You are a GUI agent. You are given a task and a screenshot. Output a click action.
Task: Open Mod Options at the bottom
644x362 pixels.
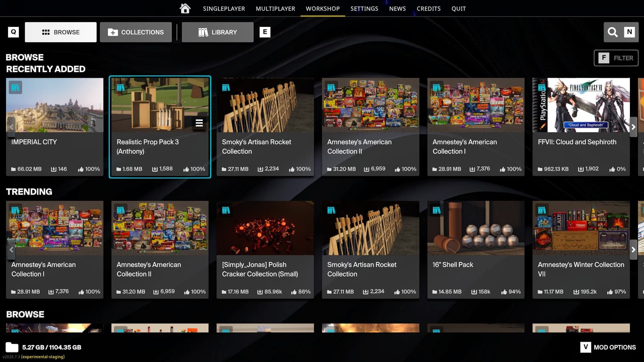608,347
